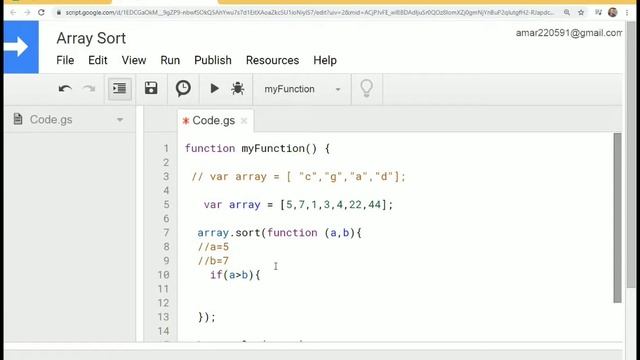The height and width of the screenshot is (360, 640).
Task: Click the blue arrow Apps Script logo
Action: [21, 47]
